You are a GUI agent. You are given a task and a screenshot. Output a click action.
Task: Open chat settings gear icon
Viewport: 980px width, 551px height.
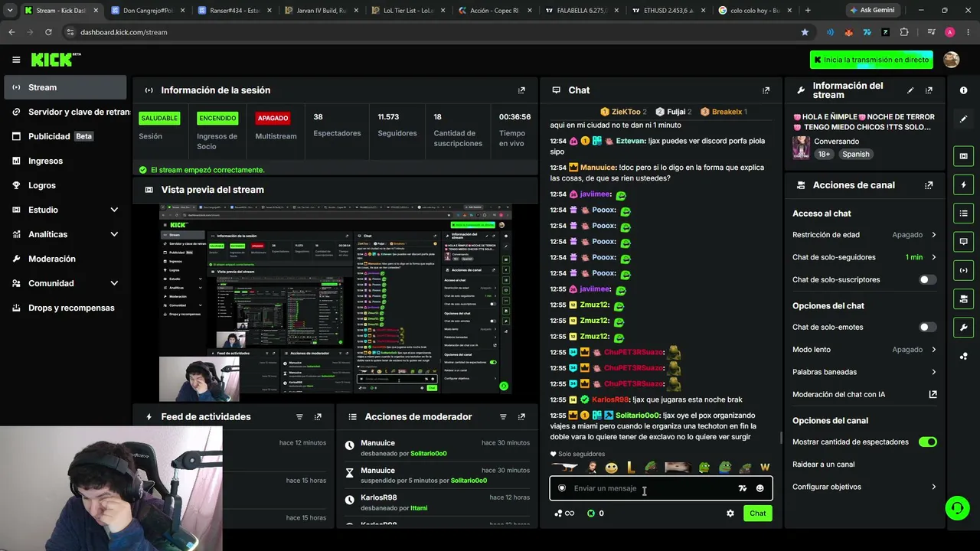pyautogui.click(x=730, y=514)
